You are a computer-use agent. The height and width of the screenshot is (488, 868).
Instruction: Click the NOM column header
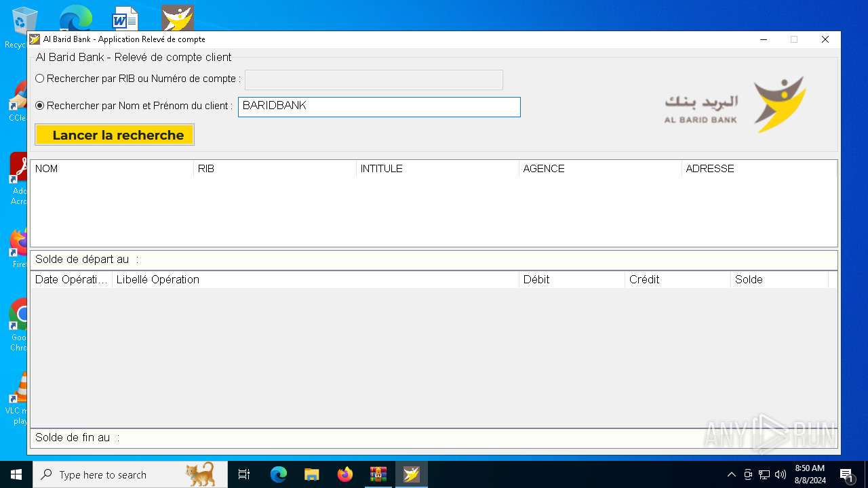112,169
